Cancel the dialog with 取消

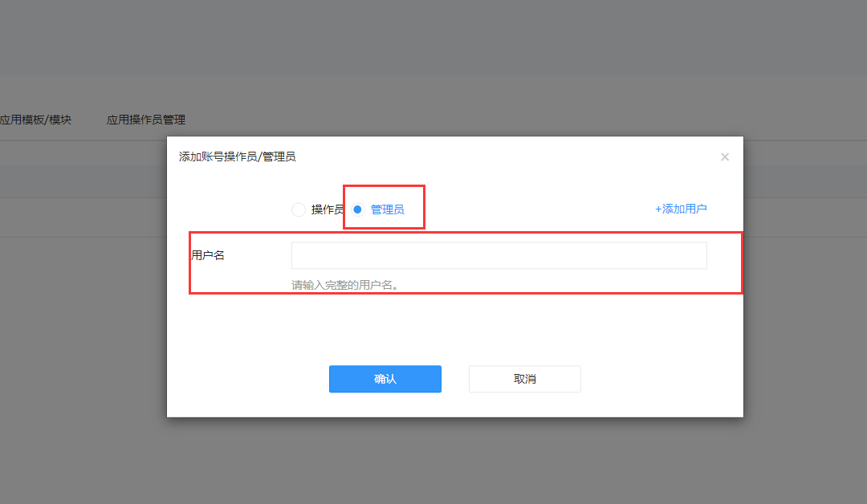click(x=525, y=379)
